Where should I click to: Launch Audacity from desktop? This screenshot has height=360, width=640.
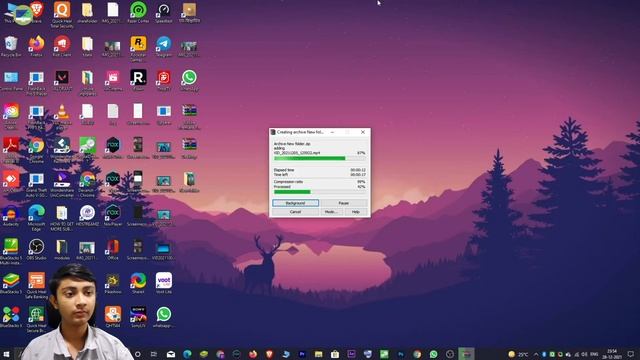pos(11,216)
